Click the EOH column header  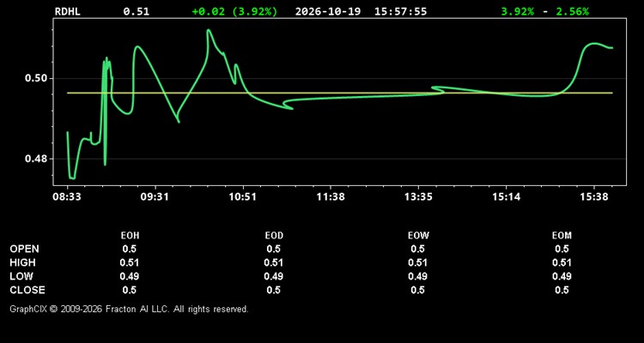(x=130, y=236)
